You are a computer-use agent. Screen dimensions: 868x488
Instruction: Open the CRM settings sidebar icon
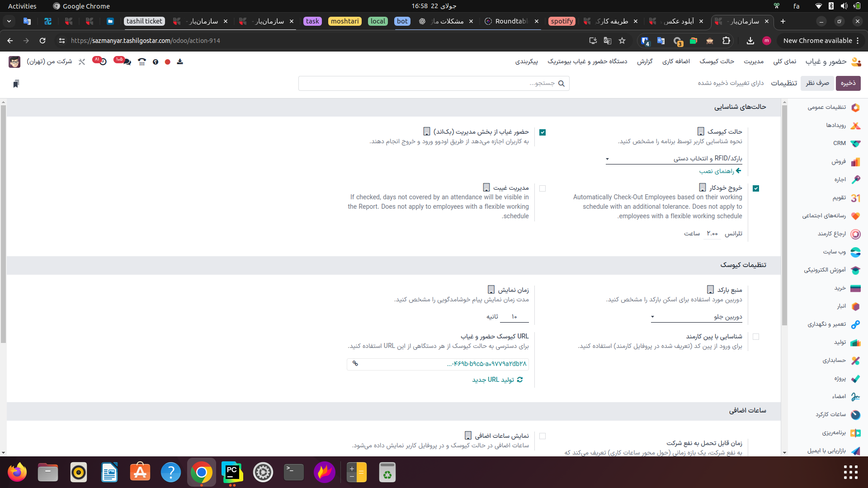coord(855,143)
